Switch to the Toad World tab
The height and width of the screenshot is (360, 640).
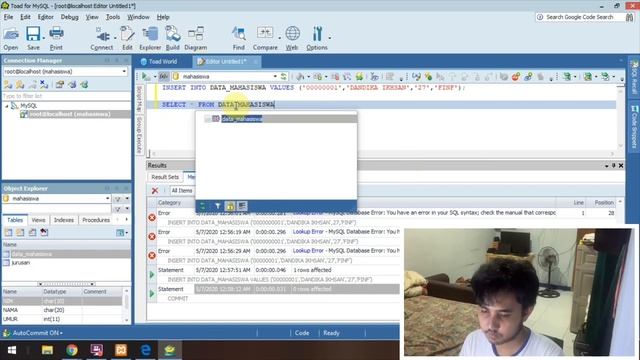click(159, 62)
